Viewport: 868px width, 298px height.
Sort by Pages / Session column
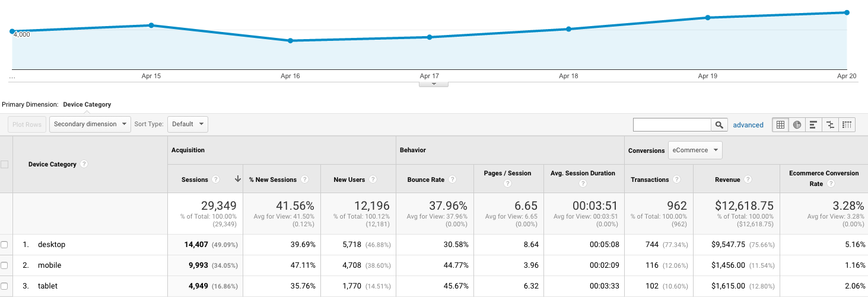pos(508,174)
